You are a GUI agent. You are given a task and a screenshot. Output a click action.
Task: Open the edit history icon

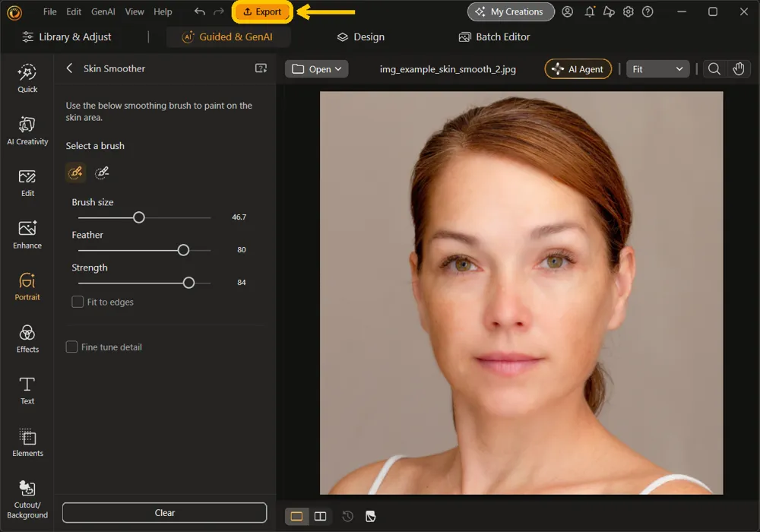(x=347, y=516)
